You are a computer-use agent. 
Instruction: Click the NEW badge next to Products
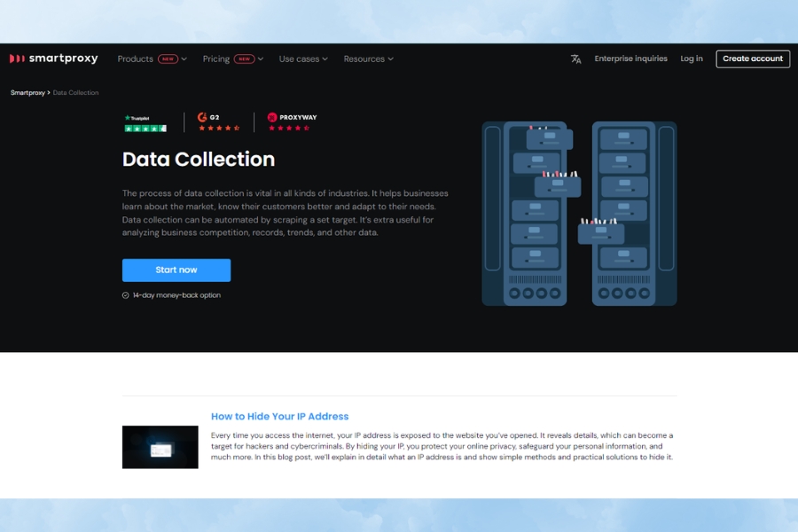168,59
